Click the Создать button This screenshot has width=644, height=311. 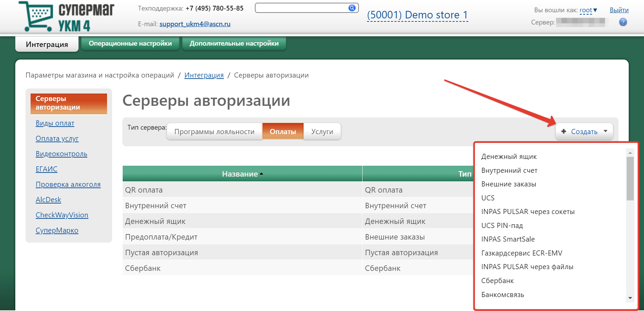(x=584, y=131)
